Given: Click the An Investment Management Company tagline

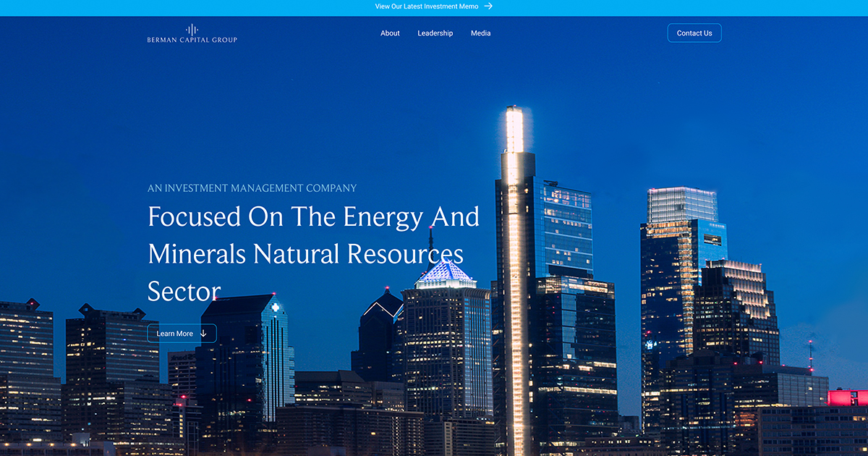Looking at the screenshot, I should [x=252, y=187].
